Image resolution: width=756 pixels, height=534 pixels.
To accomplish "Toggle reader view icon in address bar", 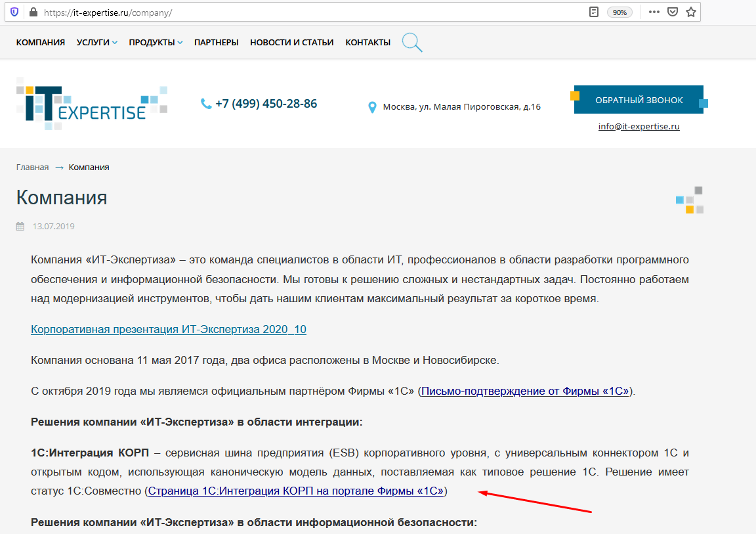I will click(x=594, y=12).
